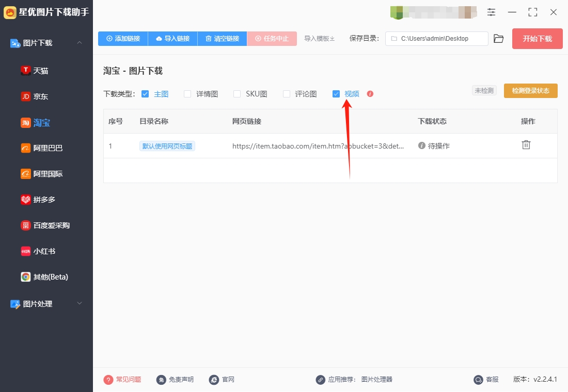
Task: Minimize the window
Action: click(512, 12)
